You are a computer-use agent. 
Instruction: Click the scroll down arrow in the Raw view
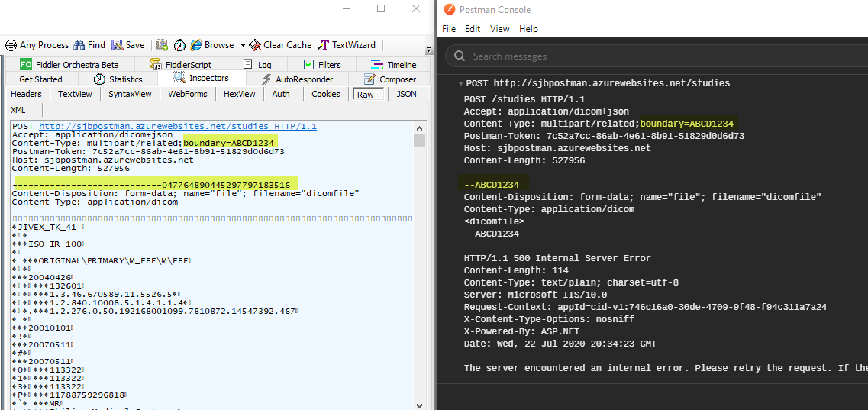419,405
